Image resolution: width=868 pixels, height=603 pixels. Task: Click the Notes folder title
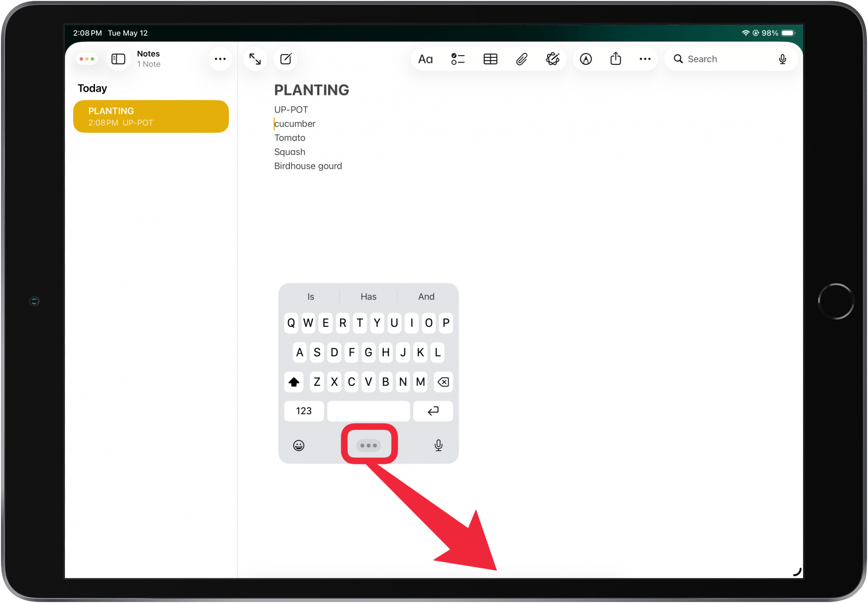pyautogui.click(x=148, y=53)
